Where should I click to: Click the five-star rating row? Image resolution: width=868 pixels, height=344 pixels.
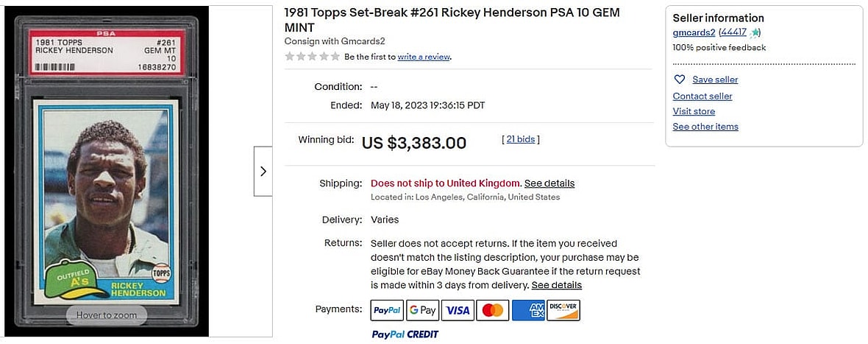click(313, 57)
